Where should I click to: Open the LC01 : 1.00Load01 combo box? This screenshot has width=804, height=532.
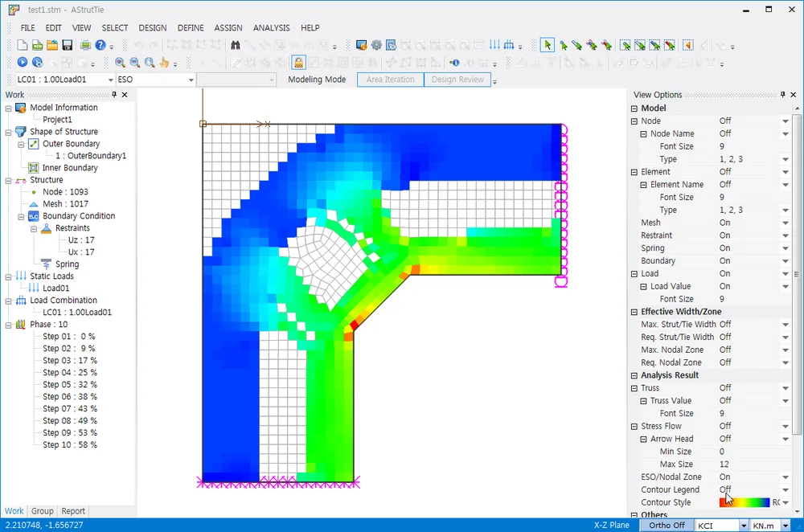coord(64,80)
